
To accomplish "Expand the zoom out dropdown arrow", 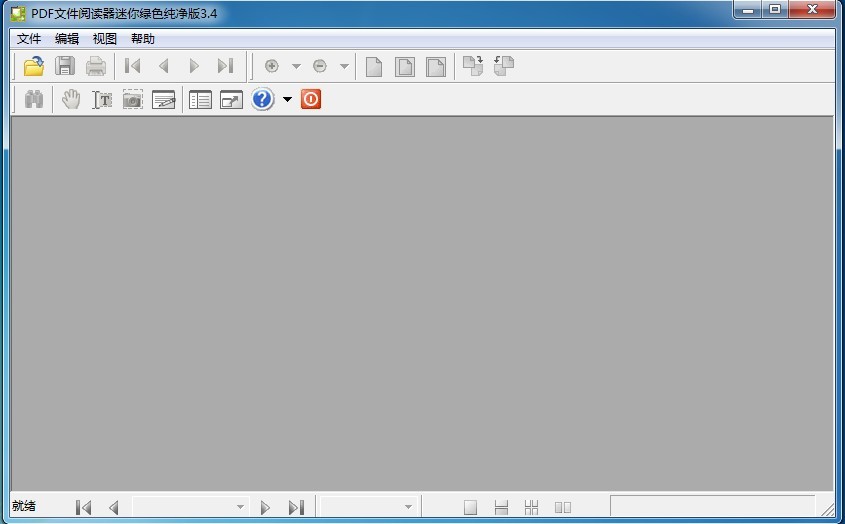I will point(344,67).
